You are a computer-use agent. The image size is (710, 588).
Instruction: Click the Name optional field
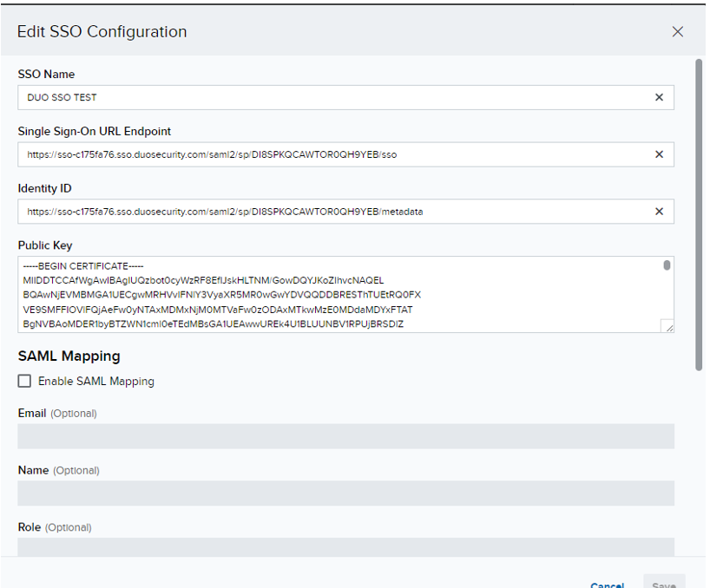click(347, 493)
